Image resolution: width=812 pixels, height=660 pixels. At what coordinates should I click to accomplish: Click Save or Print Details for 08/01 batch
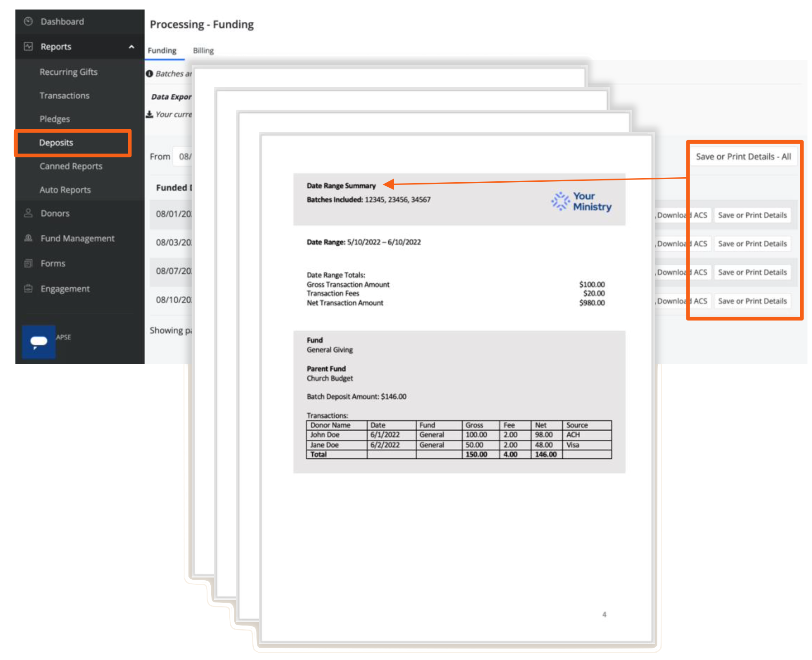[752, 215]
